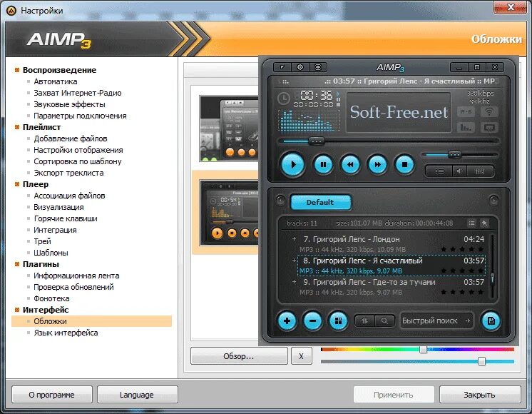Click the track position seek slider
This screenshot has width=532, height=414.
389,141
